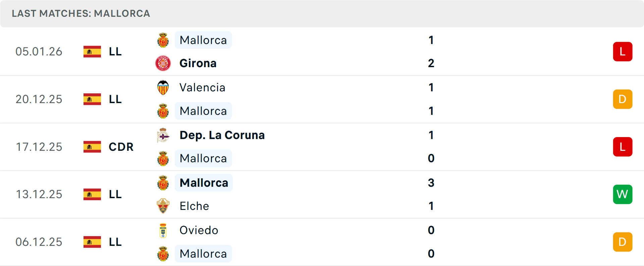Click the Last Matches: Mallorca header
Image resolution: width=644 pixels, height=266 pixels.
pyautogui.click(x=81, y=13)
